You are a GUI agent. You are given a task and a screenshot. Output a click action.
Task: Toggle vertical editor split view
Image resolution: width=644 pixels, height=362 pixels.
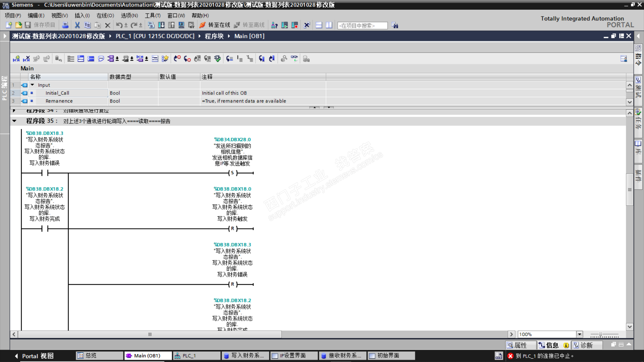(x=329, y=25)
